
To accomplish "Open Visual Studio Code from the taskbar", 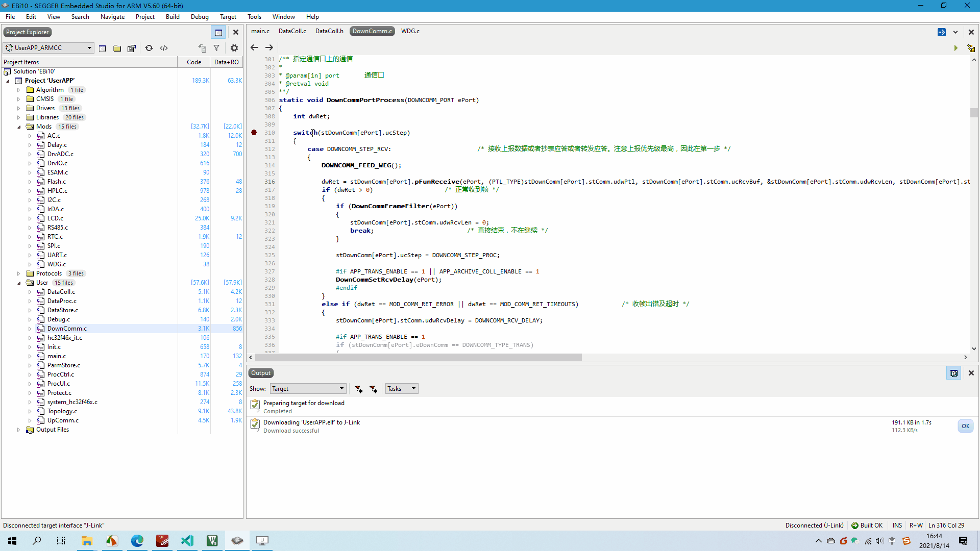I will click(x=187, y=541).
